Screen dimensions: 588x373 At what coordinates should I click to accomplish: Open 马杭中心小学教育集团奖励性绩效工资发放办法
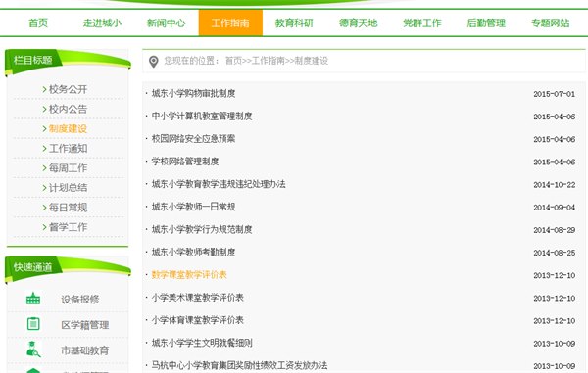(x=239, y=365)
